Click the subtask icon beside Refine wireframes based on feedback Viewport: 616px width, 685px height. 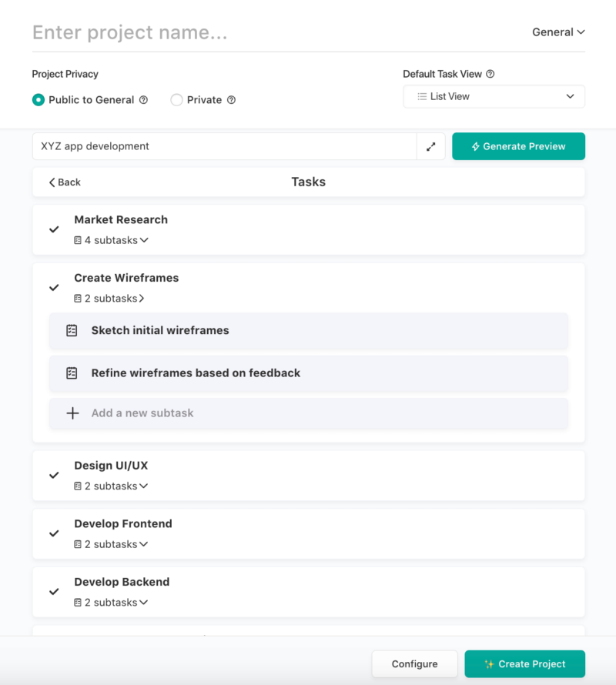coord(72,373)
